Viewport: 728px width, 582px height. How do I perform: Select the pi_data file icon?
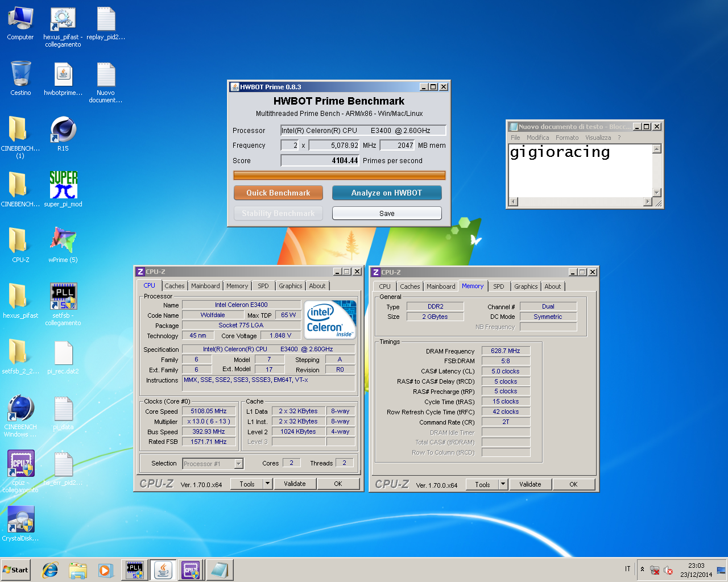click(63, 413)
